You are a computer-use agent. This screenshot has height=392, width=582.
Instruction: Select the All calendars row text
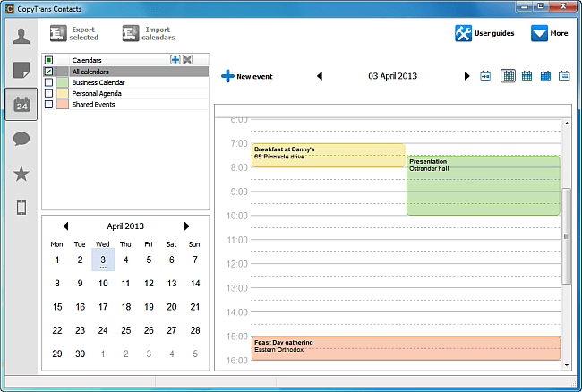[90, 72]
